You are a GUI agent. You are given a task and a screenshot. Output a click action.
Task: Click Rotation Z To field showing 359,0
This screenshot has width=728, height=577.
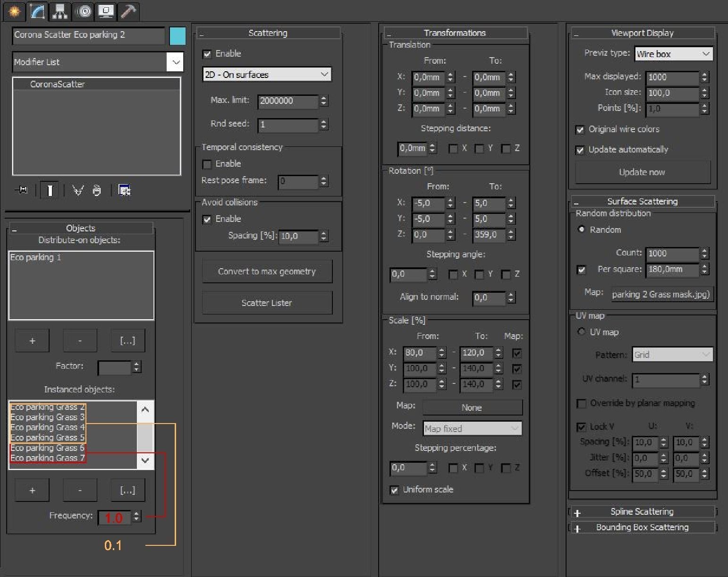489,235
